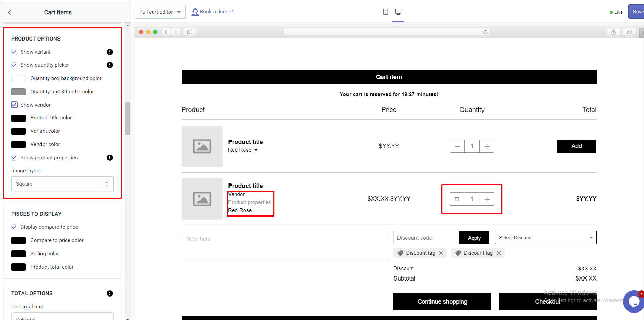Click Continue shopping button

[442, 302]
